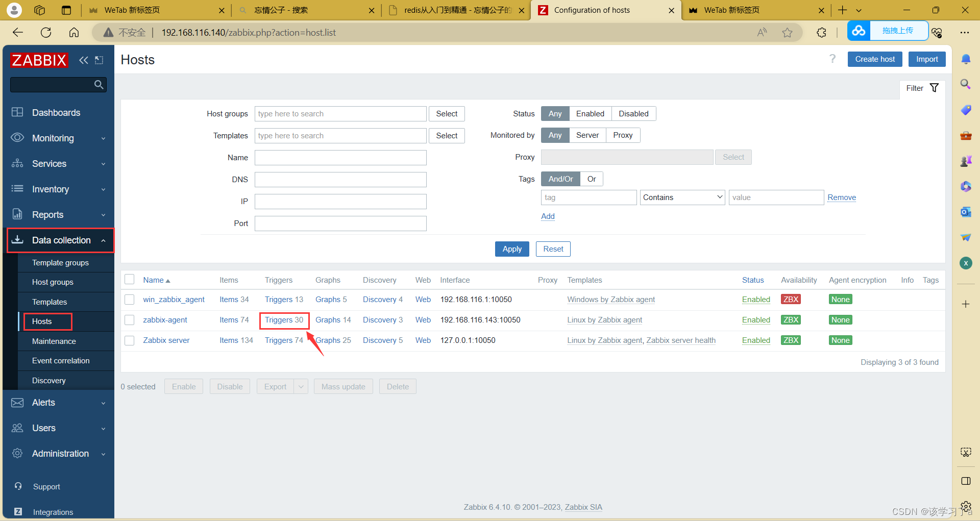
Task: Expand the Services menu
Action: 59,164
